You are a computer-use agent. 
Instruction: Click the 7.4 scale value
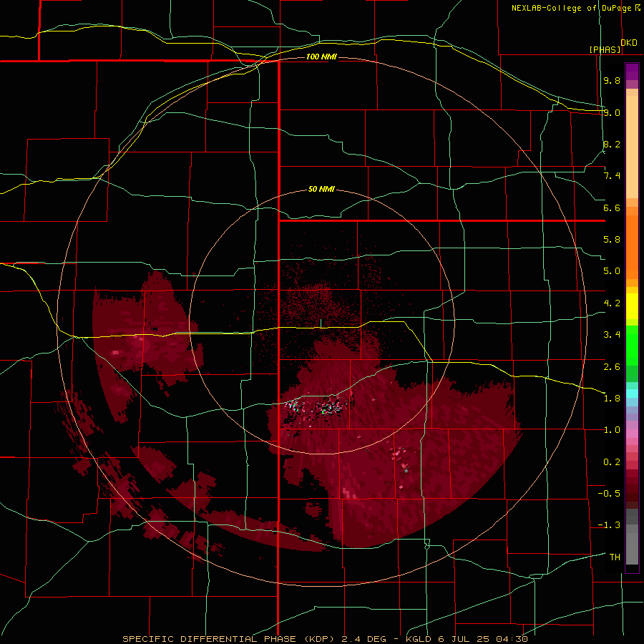point(612,176)
